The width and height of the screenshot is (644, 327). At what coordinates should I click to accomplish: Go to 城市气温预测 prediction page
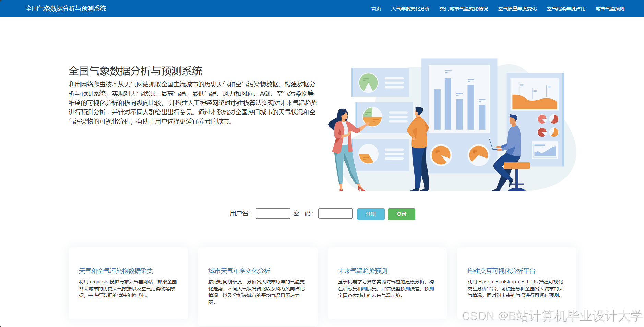(x=610, y=9)
